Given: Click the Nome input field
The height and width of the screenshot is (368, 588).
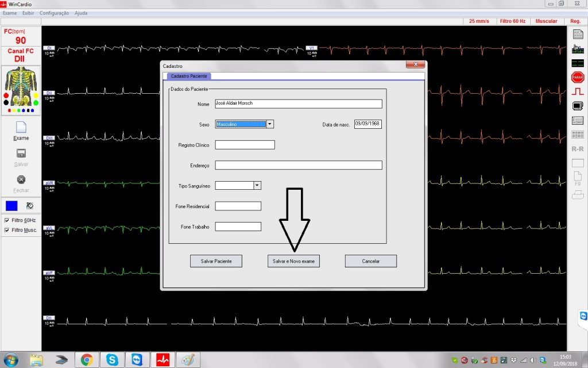Looking at the screenshot, I should click(x=299, y=103).
